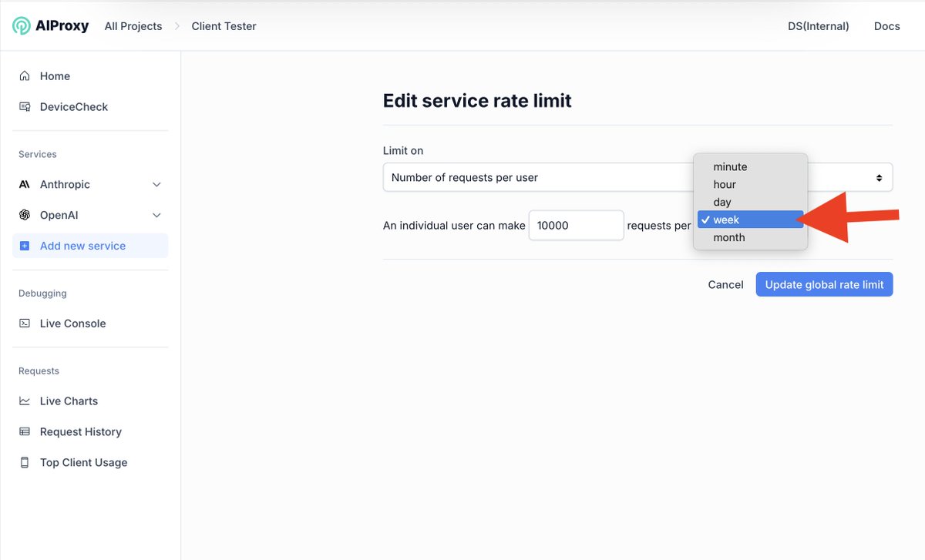Click the Live Console terminal icon
The height and width of the screenshot is (560, 925).
(x=25, y=324)
